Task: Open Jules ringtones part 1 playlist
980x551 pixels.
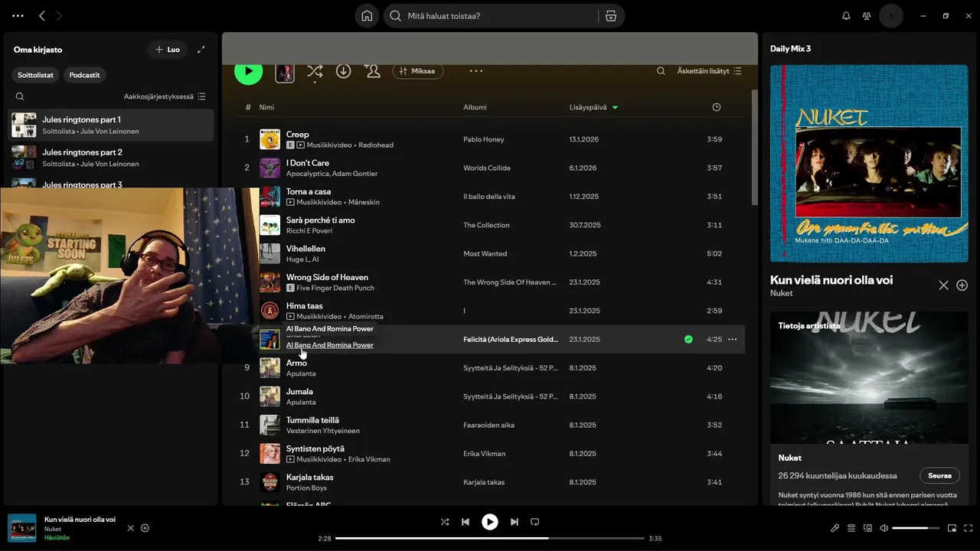Action: click(111, 125)
